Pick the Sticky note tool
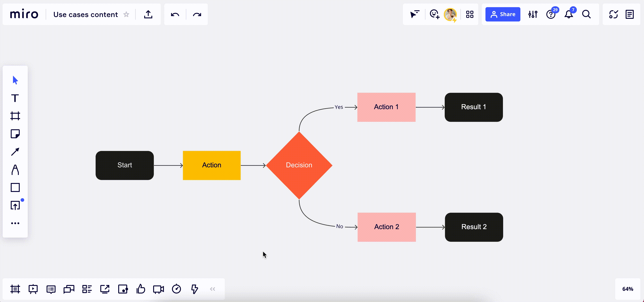The width and height of the screenshot is (644, 302). tap(15, 134)
